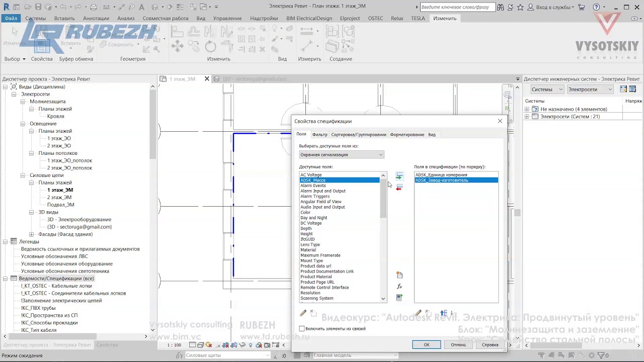Collapse the Молниезащита tree node

click(23, 102)
